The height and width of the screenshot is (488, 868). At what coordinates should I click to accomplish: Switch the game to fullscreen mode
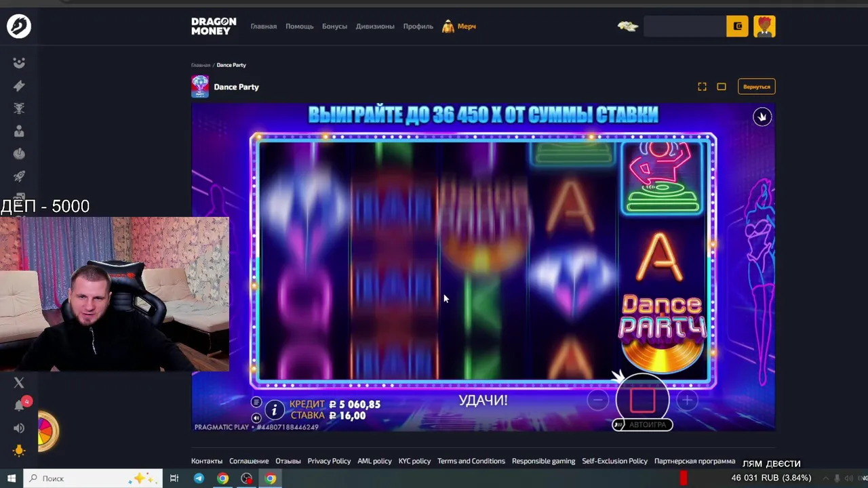point(702,87)
